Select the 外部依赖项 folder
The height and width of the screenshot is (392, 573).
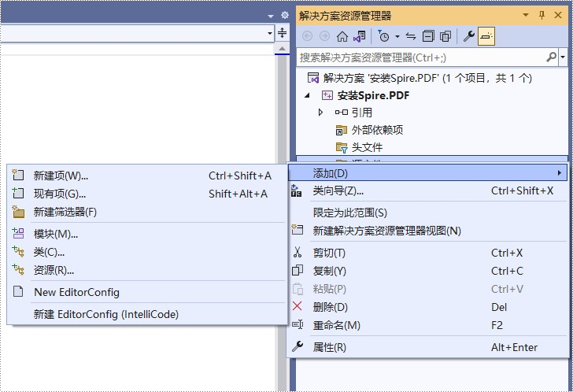click(369, 130)
